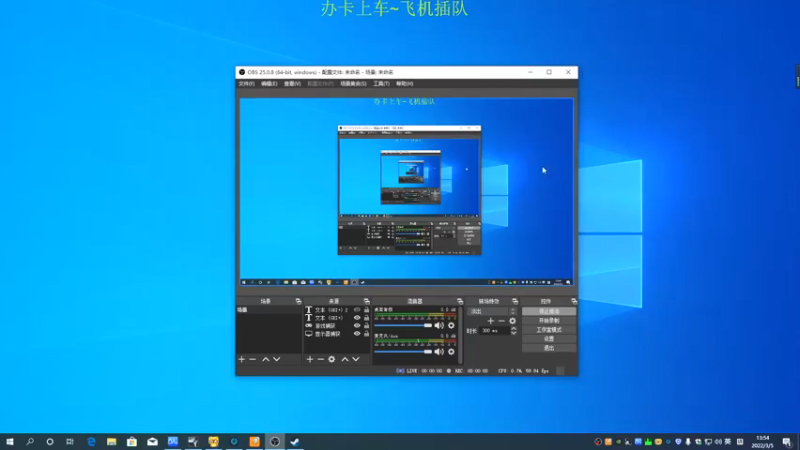Open the 编辑(E) menu
Screen dimensions: 800x450
(269, 84)
